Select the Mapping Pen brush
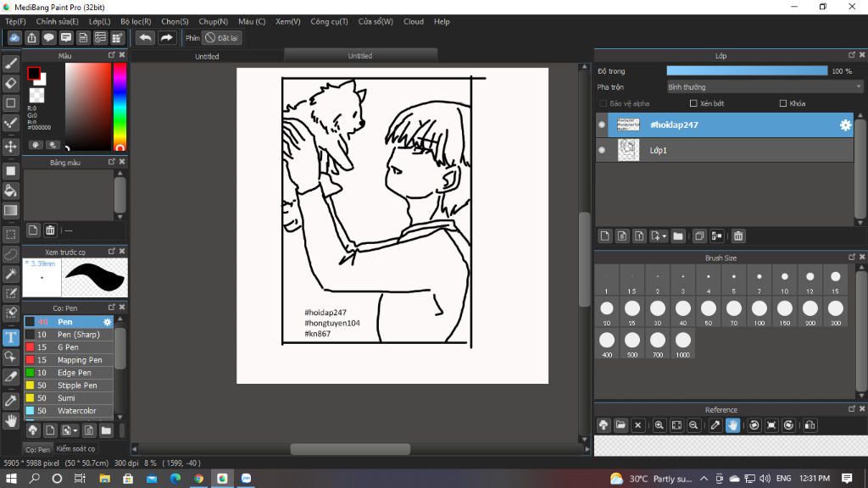This screenshot has height=488, width=868. pyautogui.click(x=69, y=360)
